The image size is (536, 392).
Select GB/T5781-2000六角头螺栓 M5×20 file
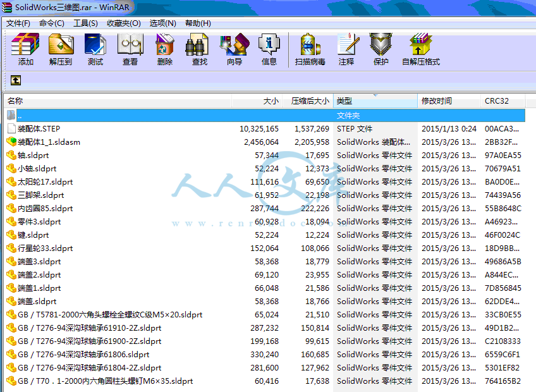(x=110, y=315)
